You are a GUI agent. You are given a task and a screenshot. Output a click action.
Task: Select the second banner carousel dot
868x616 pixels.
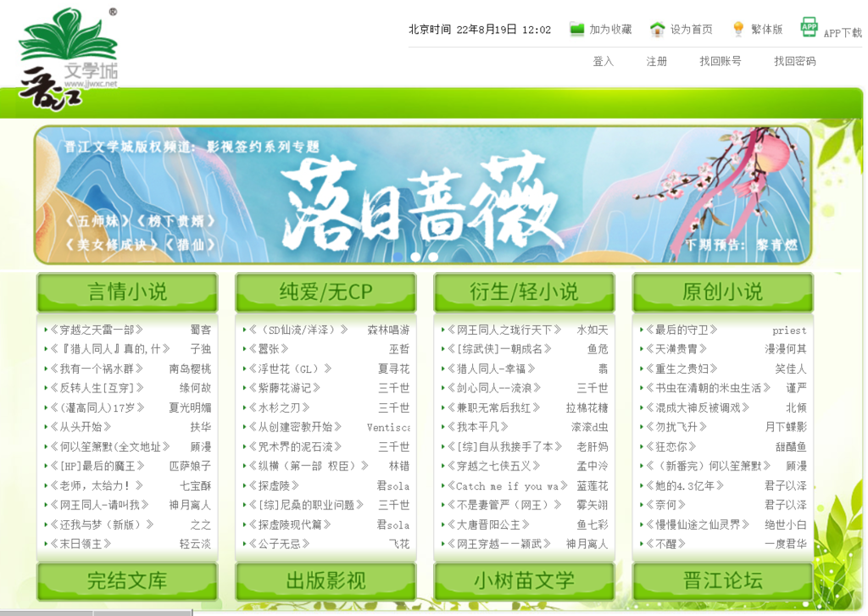(415, 257)
